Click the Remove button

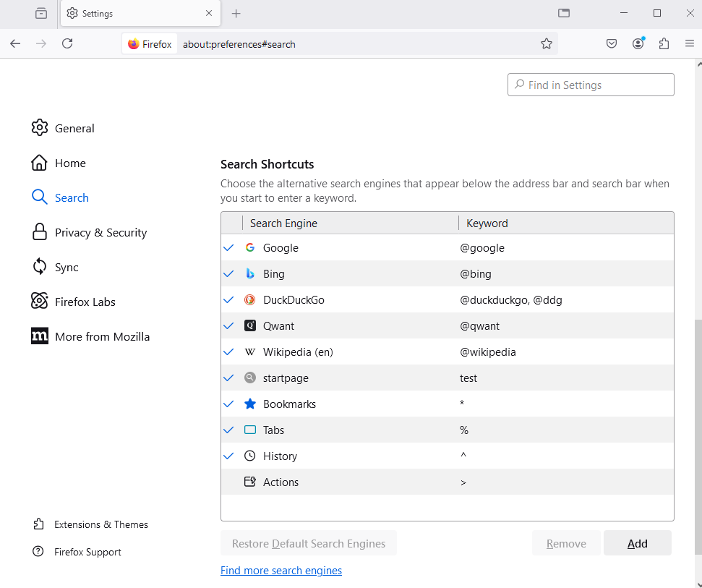click(566, 543)
